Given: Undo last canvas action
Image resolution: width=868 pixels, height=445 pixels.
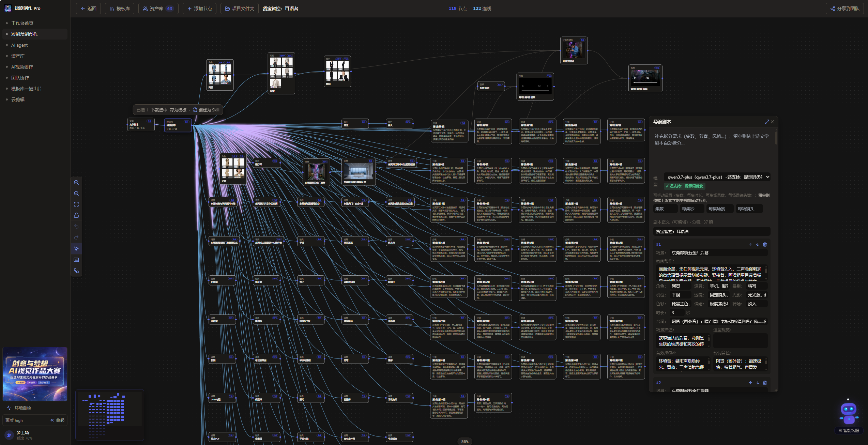Looking at the screenshot, I should click(76, 227).
